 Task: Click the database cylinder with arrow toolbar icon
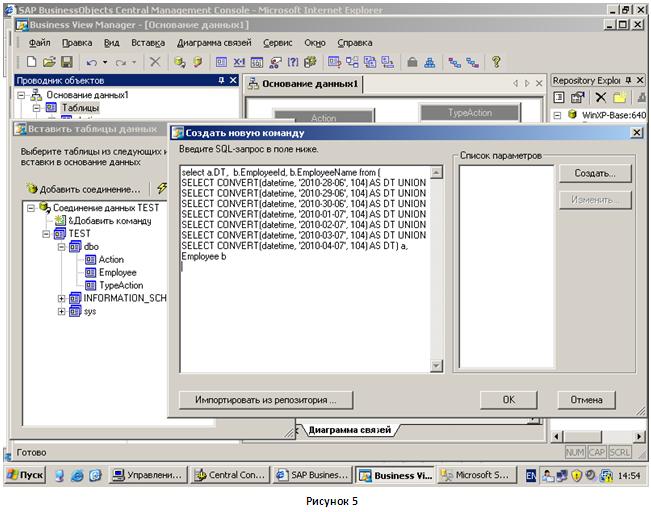point(180,62)
